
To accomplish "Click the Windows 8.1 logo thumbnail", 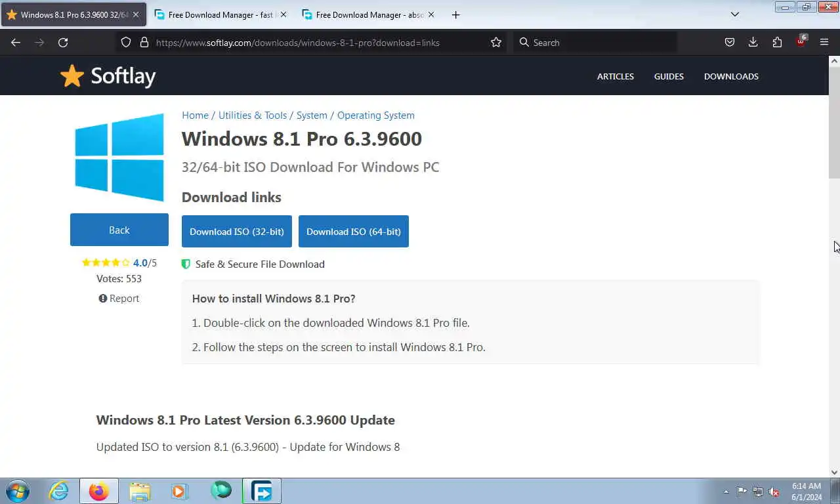I will 119,157.
